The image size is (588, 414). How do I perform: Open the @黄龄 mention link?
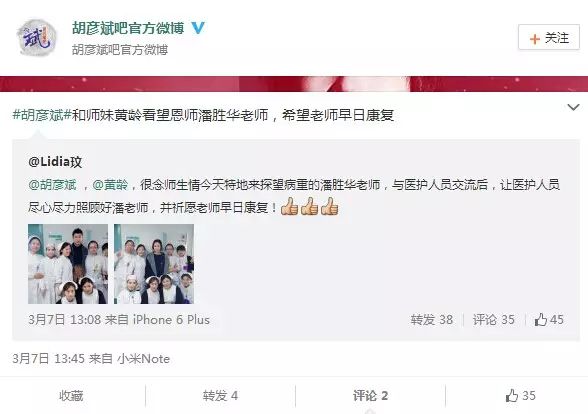pyautogui.click(x=110, y=184)
